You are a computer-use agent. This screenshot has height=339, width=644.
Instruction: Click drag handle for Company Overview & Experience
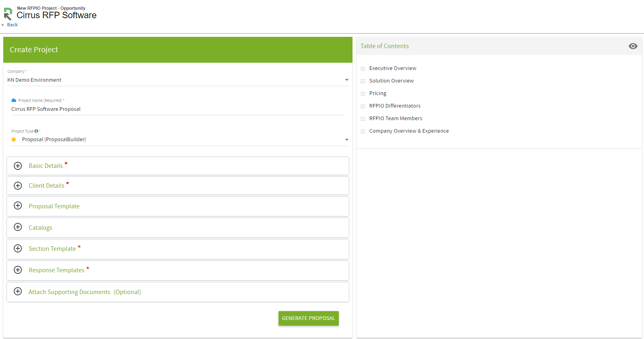click(x=363, y=131)
